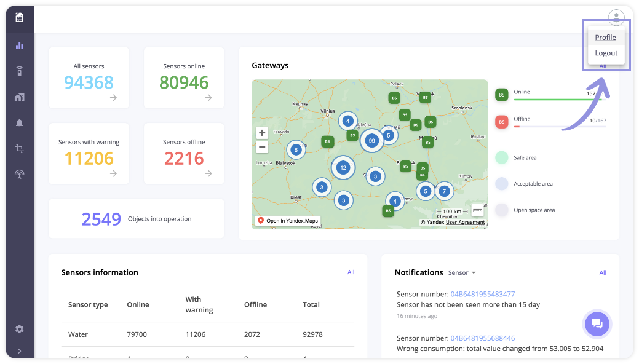Click the 11206 warning sensors count
Screen dimensions: 639x364
pos(89,158)
